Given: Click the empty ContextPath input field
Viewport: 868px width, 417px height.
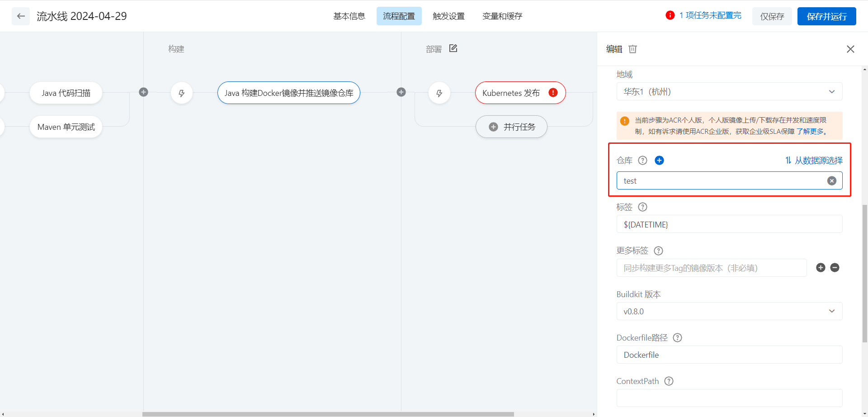Looking at the screenshot, I should (x=729, y=398).
